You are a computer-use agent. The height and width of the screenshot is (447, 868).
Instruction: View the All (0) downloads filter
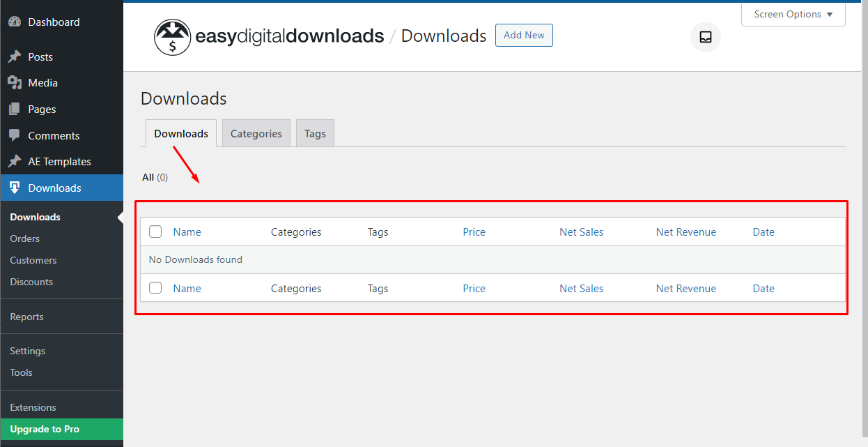pos(154,176)
